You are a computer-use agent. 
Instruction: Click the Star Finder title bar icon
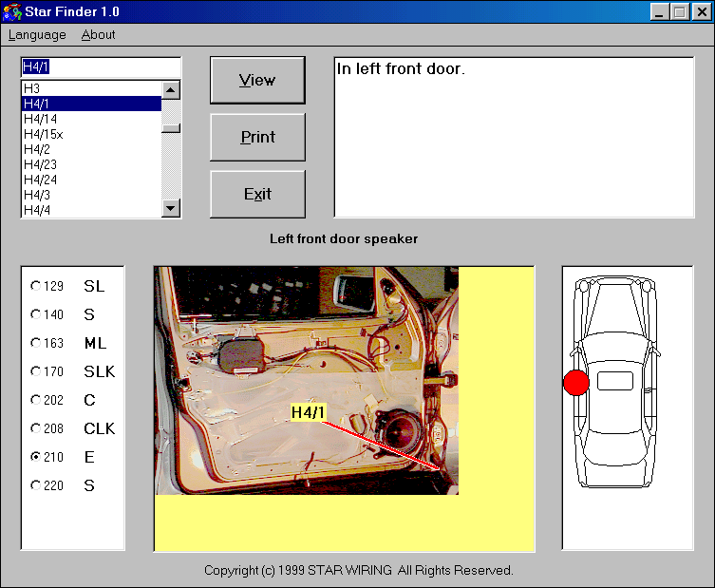(11, 11)
